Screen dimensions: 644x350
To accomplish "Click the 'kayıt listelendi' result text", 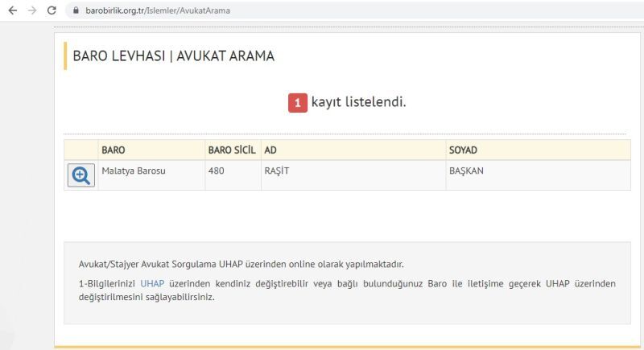I will click(358, 101).
